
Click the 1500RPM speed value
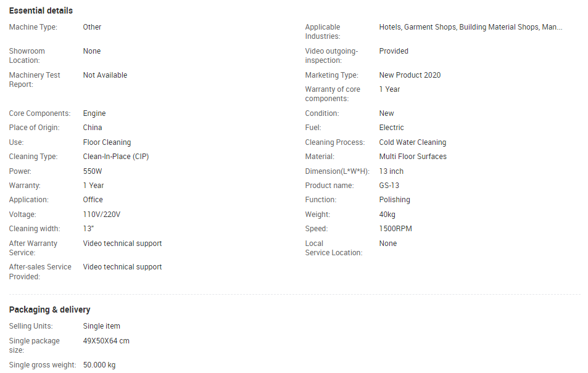point(395,229)
